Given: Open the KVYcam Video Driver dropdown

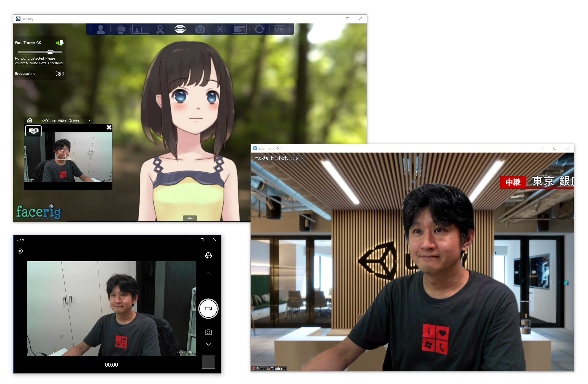Looking at the screenshot, I should tap(89, 121).
